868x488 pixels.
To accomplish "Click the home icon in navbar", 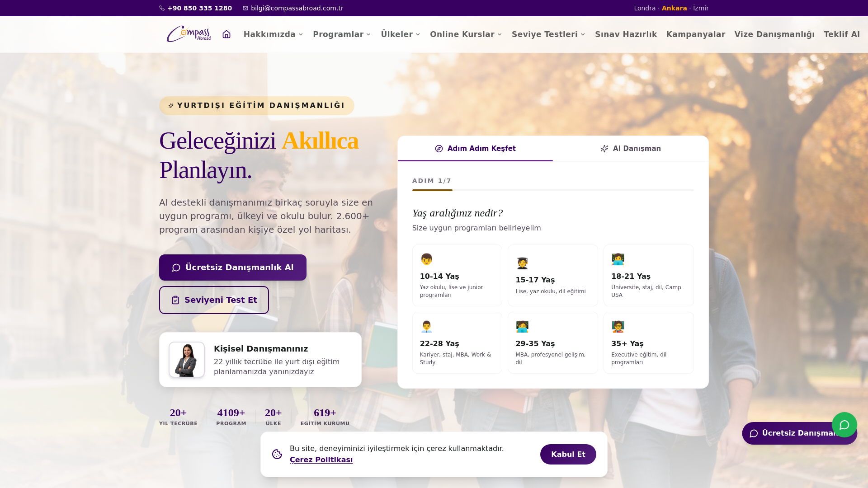I will pyautogui.click(x=226, y=34).
